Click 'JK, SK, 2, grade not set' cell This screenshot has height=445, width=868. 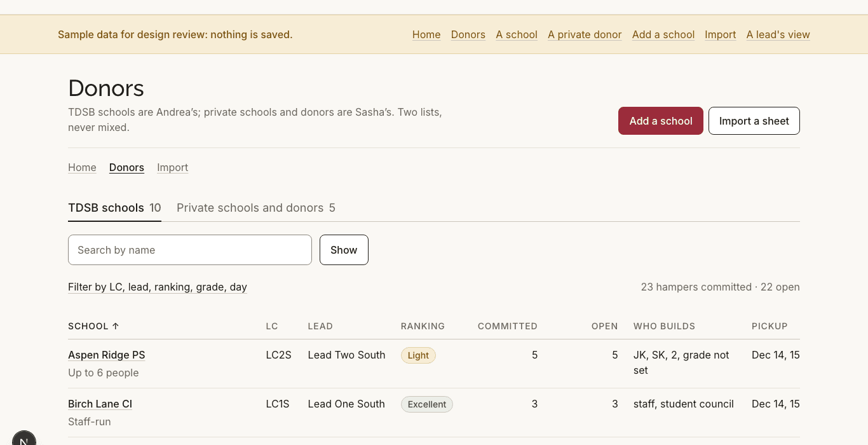681,362
